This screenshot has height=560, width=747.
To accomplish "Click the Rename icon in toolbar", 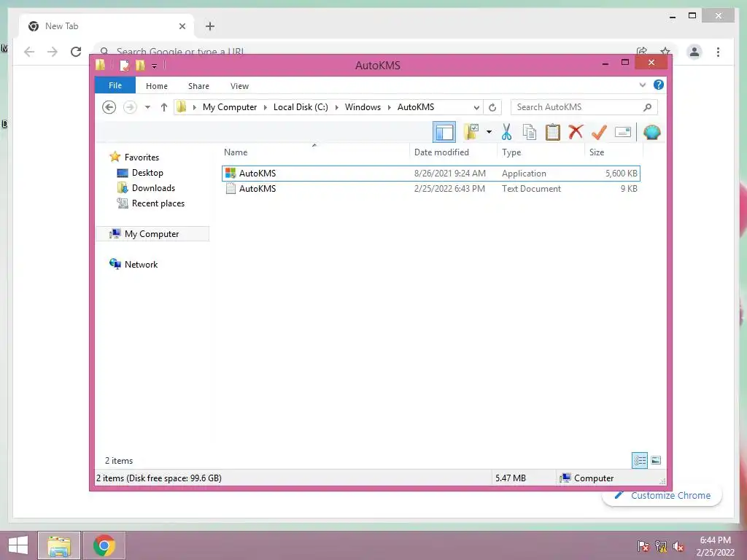I will [x=623, y=132].
